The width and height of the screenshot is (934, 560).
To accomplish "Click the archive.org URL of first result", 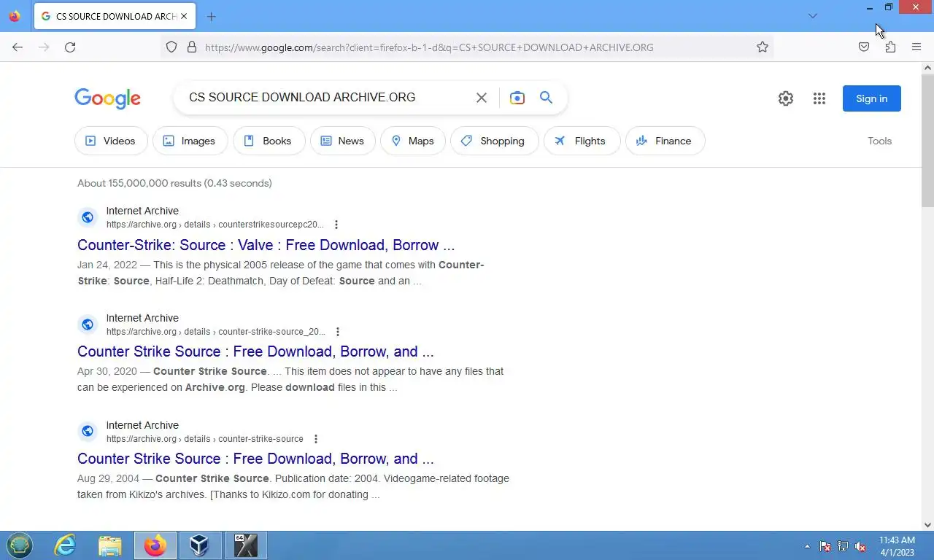I will (x=215, y=225).
